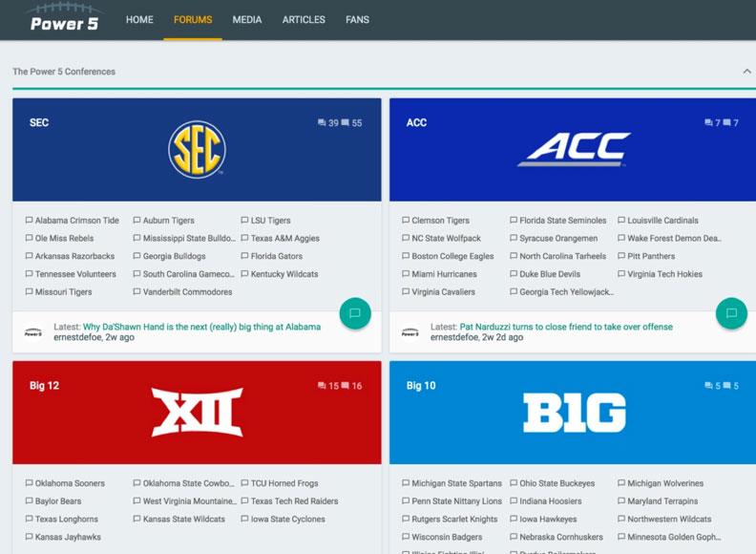Viewport: 756px width, 554px height.
Task: Click the Power 5 site logo
Action: coord(64,19)
